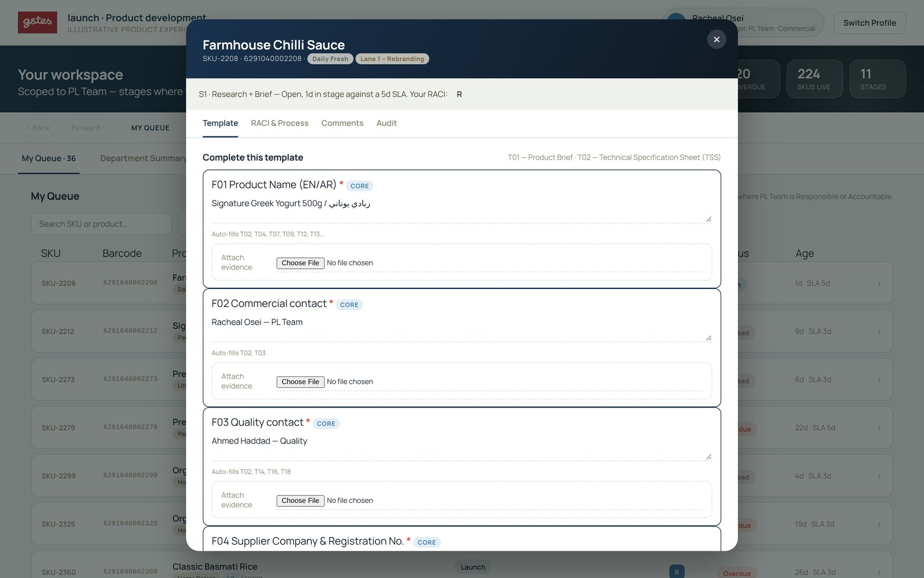The image size is (924, 578).
Task: Click the MY QUEUE breadcrumb
Action: pyautogui.click(x=150, y=128)
